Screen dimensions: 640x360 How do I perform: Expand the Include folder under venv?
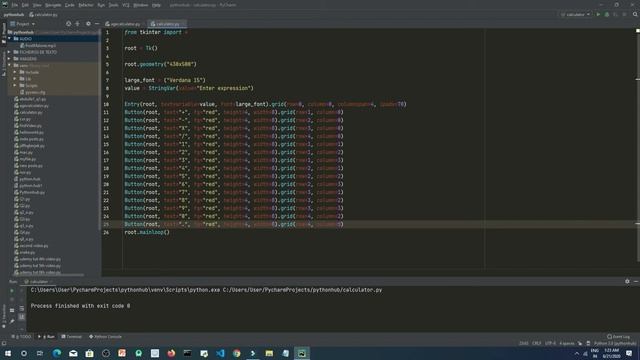[x=15, y=72]
